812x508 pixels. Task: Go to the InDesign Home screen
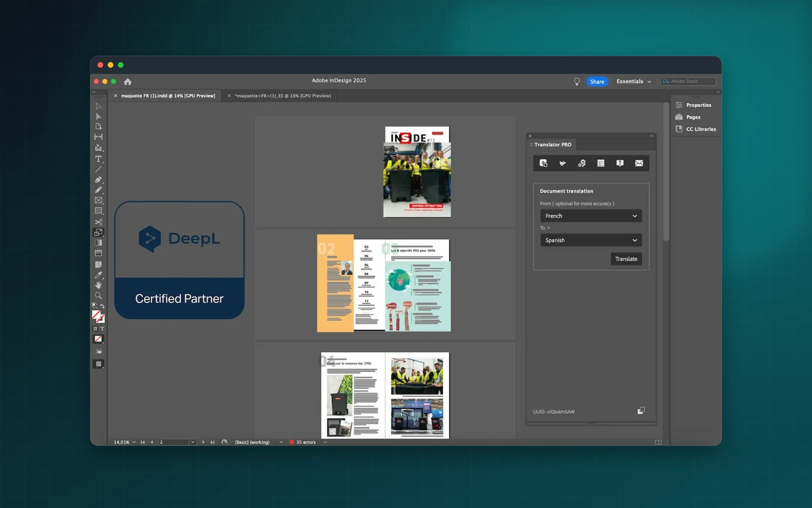click(x=128, y=82)
